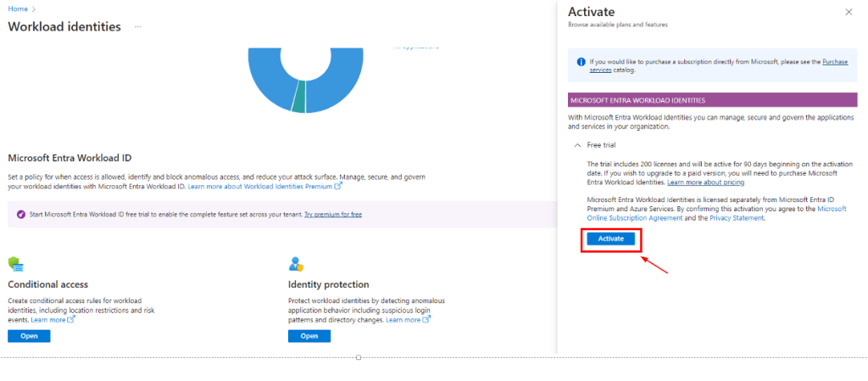Open Identity protection
This screenshot has height=381, width=868.
tap(309, 336)
